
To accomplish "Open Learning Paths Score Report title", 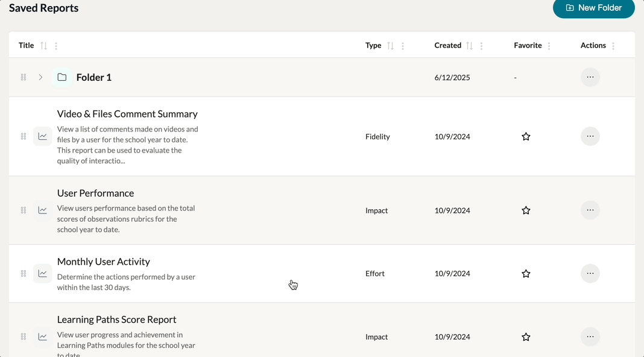I will [116, 320].
